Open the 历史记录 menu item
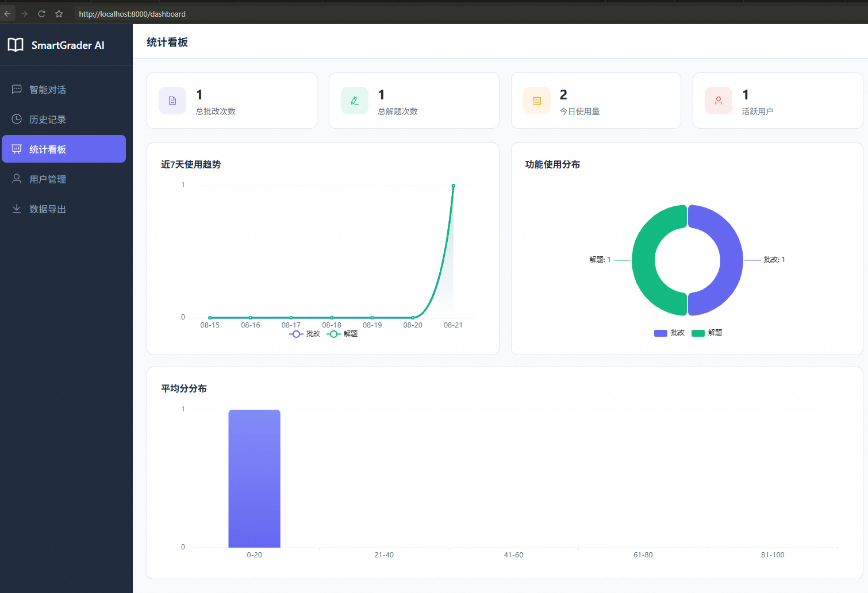Viewport: 868px width, 593px height. click(64, 119)
